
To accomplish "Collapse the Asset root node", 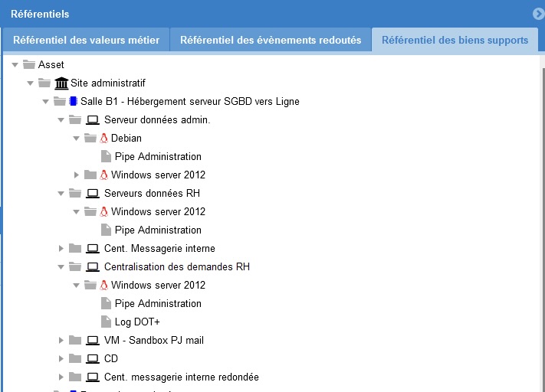I will (15, 64).
